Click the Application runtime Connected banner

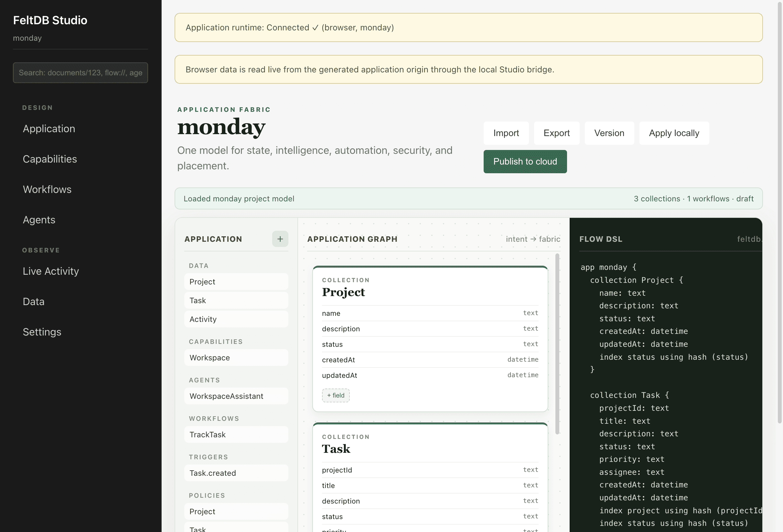(468, 27)
